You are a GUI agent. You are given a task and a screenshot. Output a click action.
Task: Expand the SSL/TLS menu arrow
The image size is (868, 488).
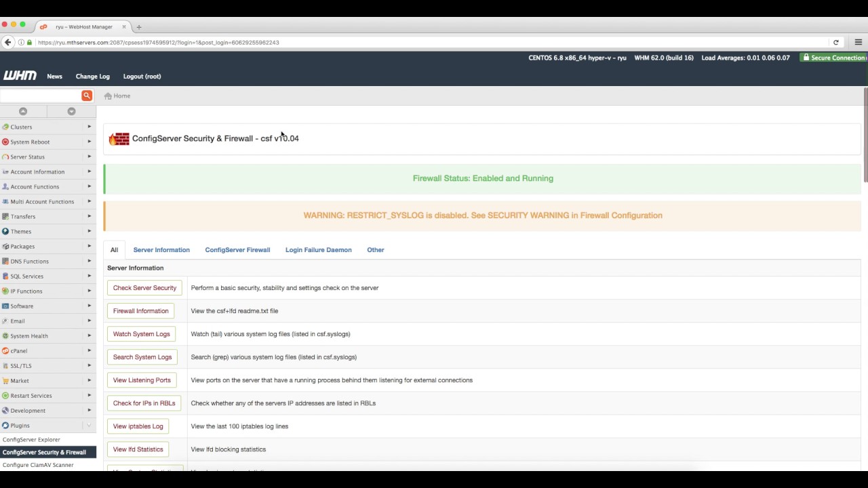click(89, 365)
